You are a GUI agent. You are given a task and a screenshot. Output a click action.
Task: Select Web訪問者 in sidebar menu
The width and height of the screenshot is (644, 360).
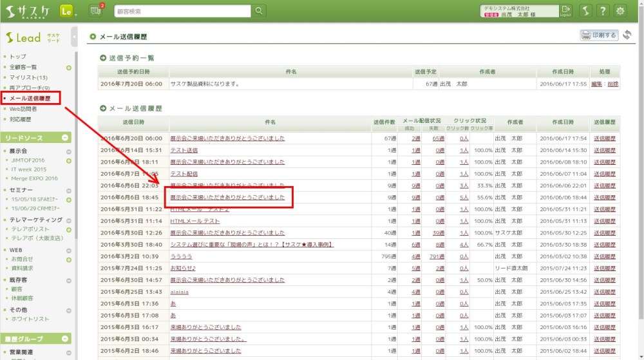coord(23,109)
